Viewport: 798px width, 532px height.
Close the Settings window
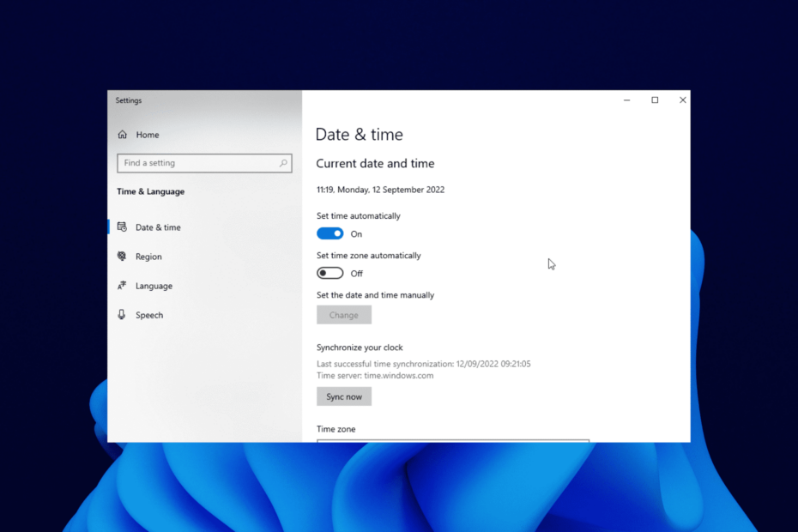pyautogui.click(x=682, y=100)
